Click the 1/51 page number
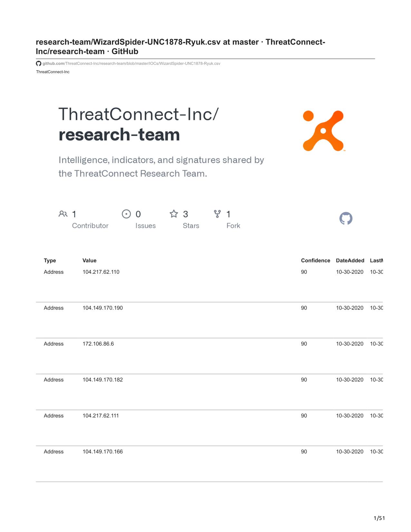Screen dimensions: 411x532 tap(379, 518)
